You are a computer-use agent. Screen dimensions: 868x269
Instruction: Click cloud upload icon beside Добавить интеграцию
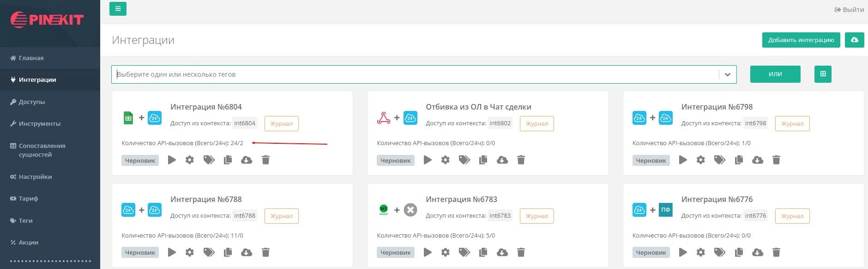pos(854,40)
